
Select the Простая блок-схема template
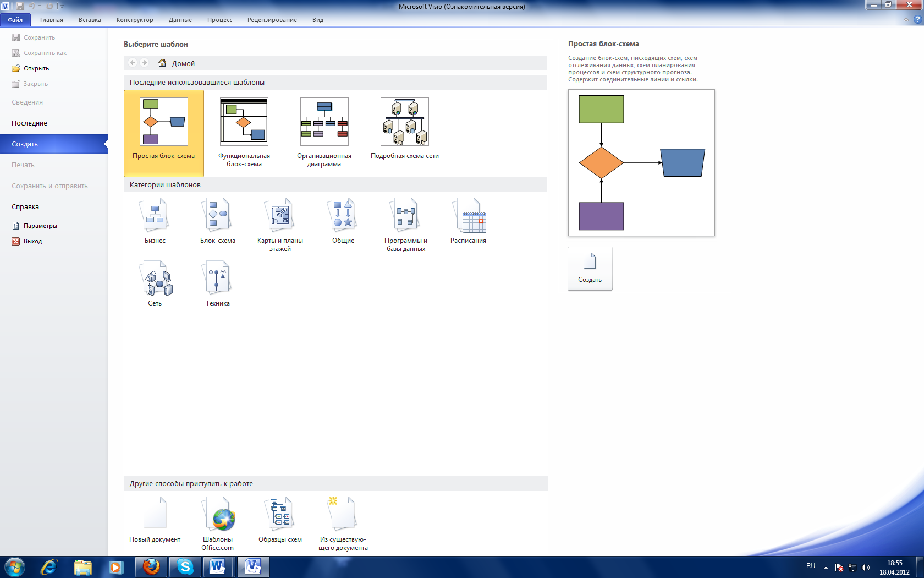(x=164, y=133)
